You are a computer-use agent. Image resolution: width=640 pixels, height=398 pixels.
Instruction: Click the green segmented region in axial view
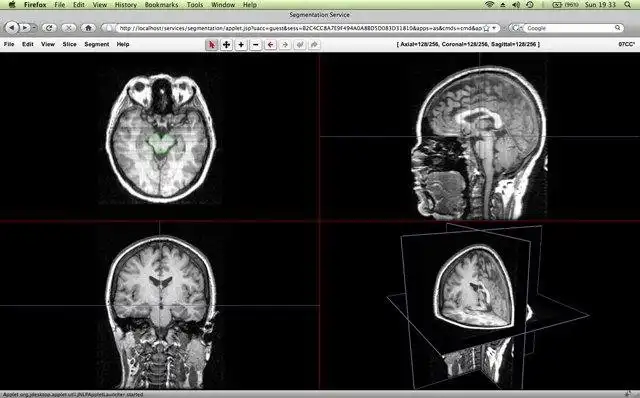point(161,144)
